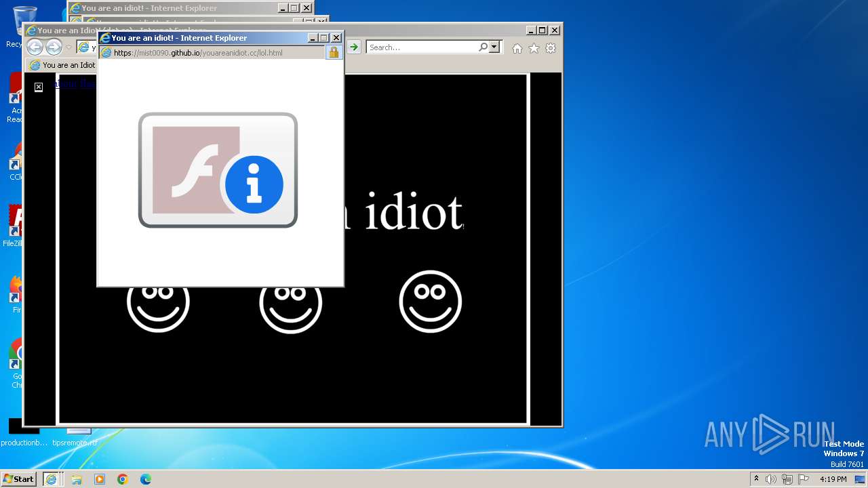
Task: Minimize the front 'You are an idiot!' popup
Action: pos(313,38)
